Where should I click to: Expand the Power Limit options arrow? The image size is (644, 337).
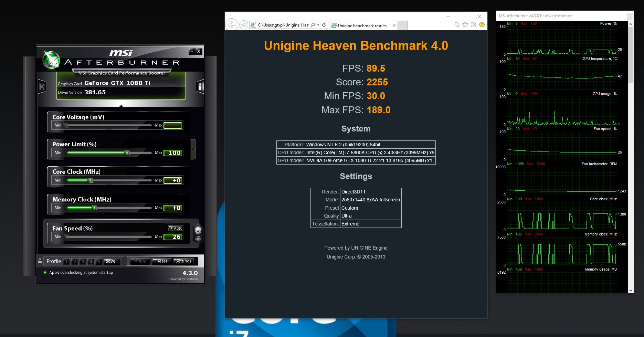pyautogui.click(x=193, y=150)
